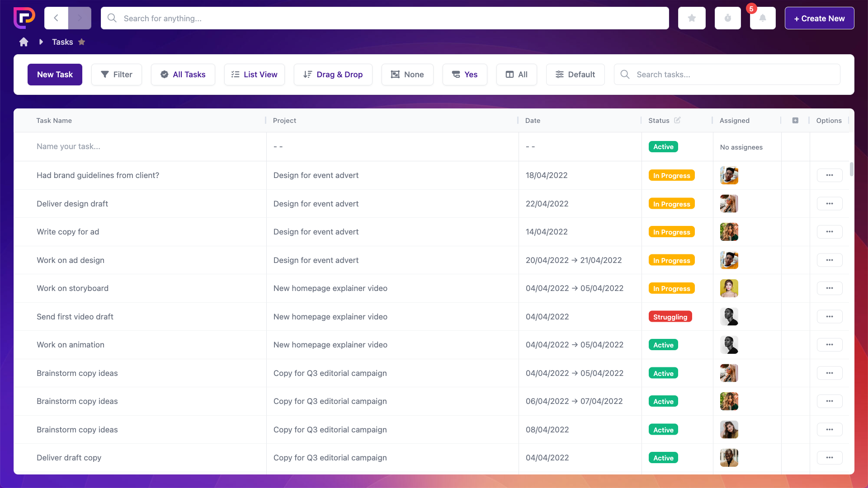This screenshot has width=868, height=488.
Task: Click the sort icon on the Drag & Drop control
Action: pyautogui.click(x=308, y=75)
